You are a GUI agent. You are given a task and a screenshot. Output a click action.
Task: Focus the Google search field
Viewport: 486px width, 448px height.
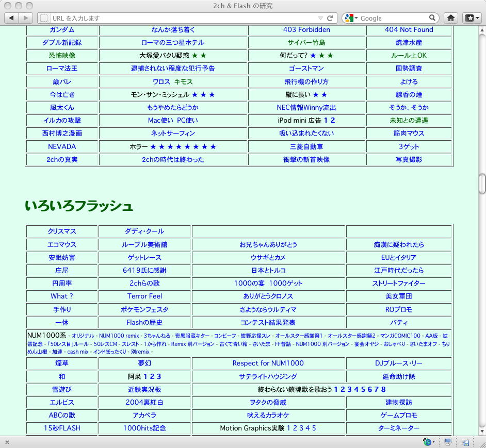click(x=394, y=18)
